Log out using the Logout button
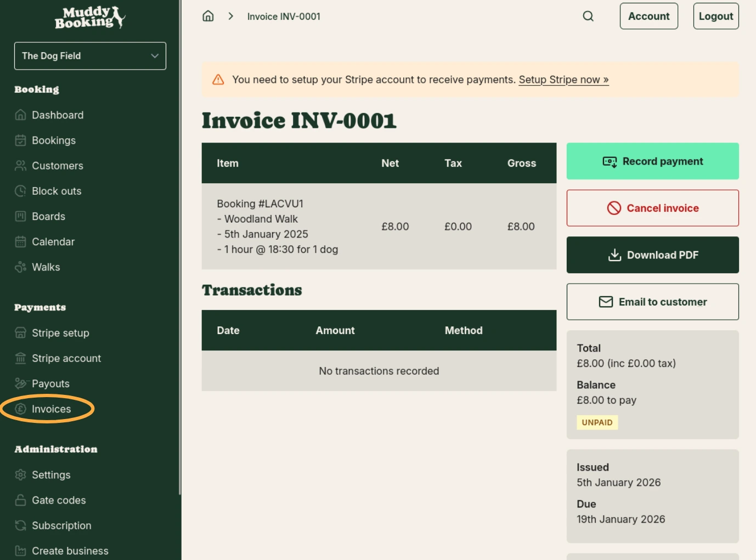Screen dimensions: 756x560 click(x=715, y=16)
